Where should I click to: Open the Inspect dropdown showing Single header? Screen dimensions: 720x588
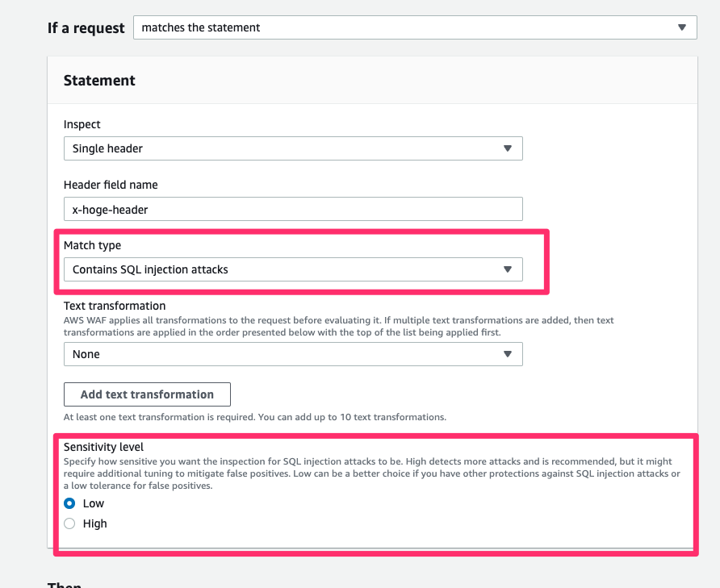[x=293, y=148]
